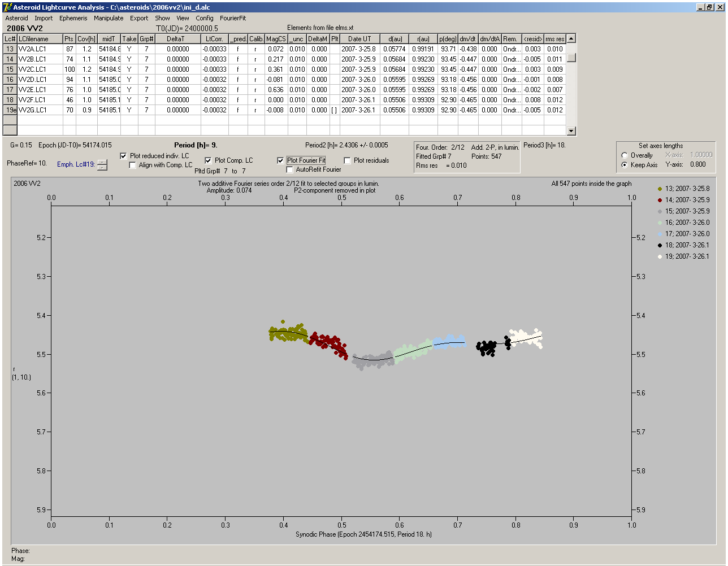728x566 pixels.
Task: Click the VV2F.LC1 filename cell
Action: [x=40, y=100]
